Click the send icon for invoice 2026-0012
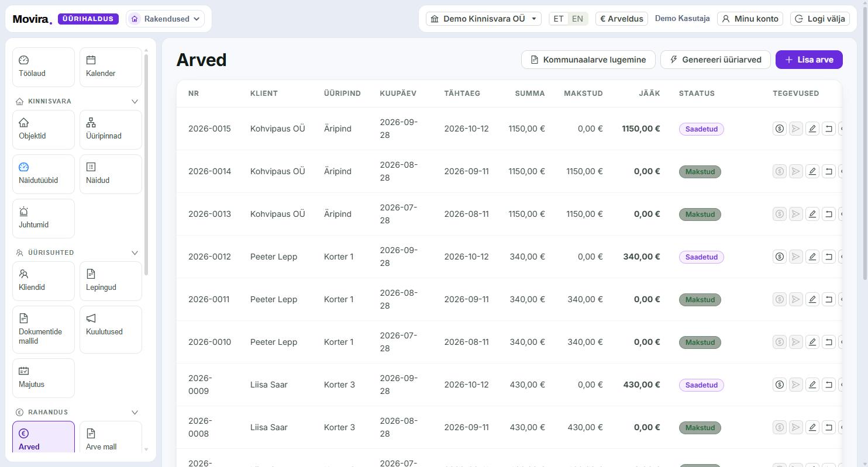Image resolution: width=868 pixels, height=467 pixels. tap(795, 257)
